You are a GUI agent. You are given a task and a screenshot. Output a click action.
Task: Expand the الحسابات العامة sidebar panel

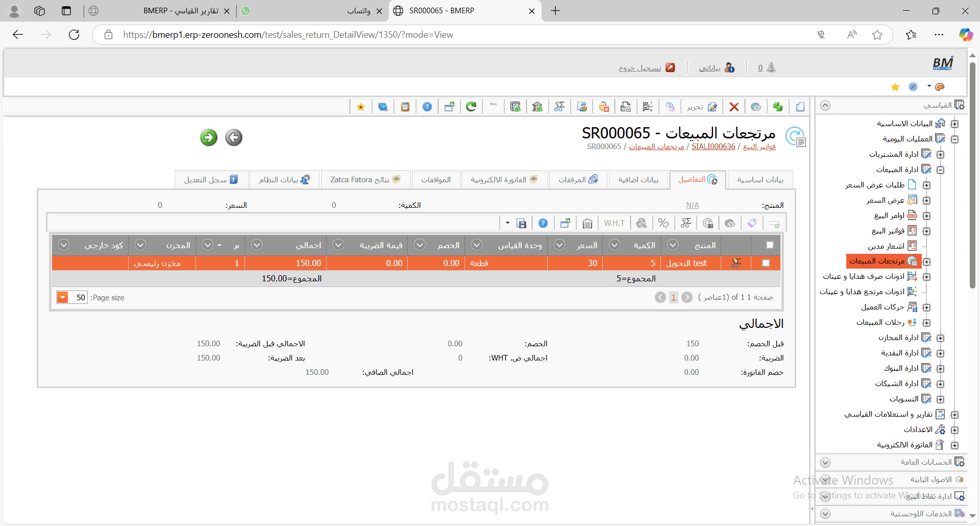pyautogui.click(x=825, y=463)
